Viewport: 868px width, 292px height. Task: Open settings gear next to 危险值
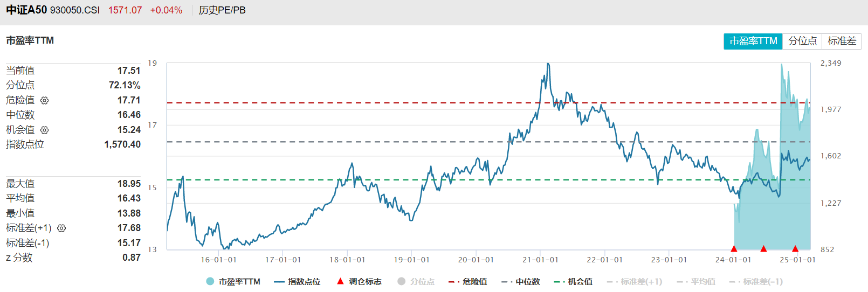pos(45,100)
